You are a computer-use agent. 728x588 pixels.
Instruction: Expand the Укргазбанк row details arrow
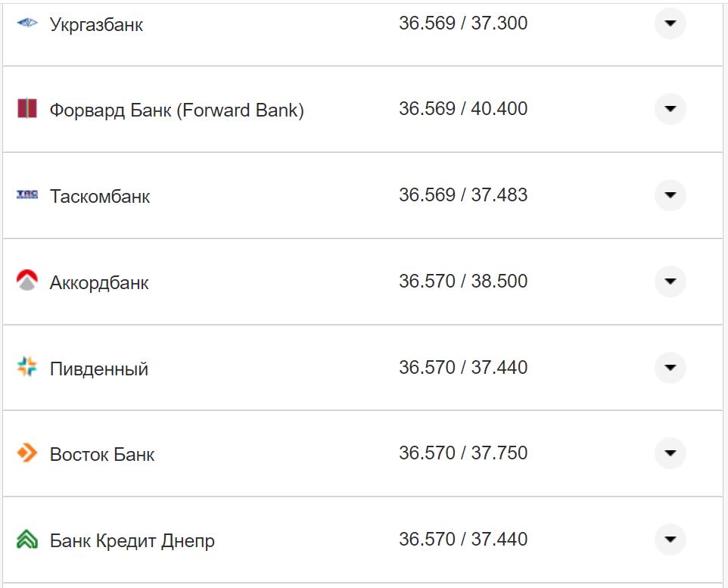[x=670, y=23]
